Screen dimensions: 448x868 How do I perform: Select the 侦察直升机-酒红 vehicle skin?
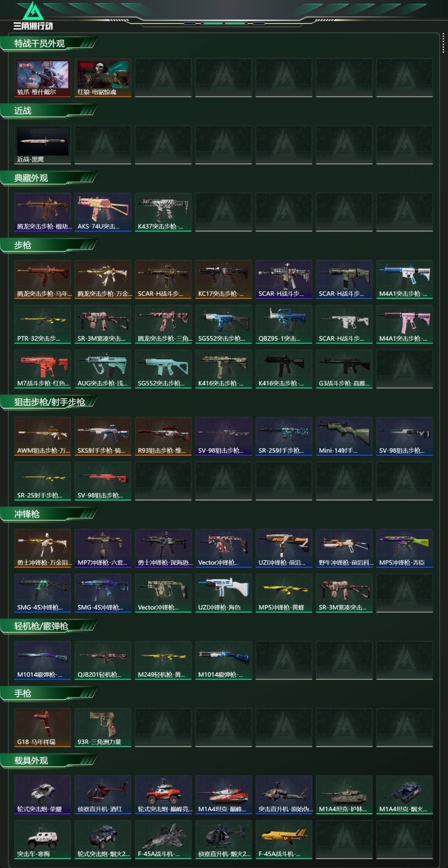pyautogui.click(x=103, y=795)
